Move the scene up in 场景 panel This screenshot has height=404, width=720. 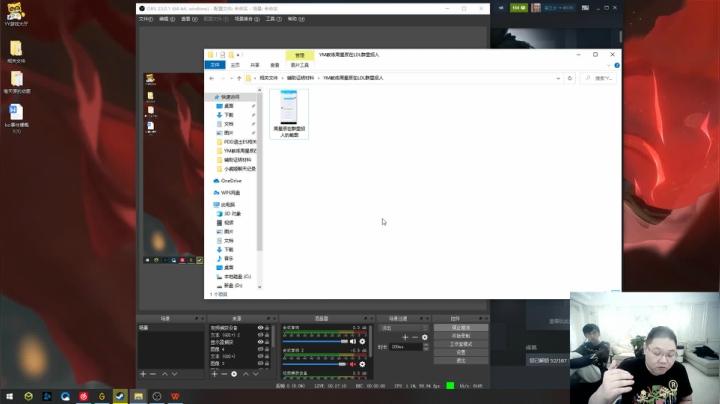(164, 374)
